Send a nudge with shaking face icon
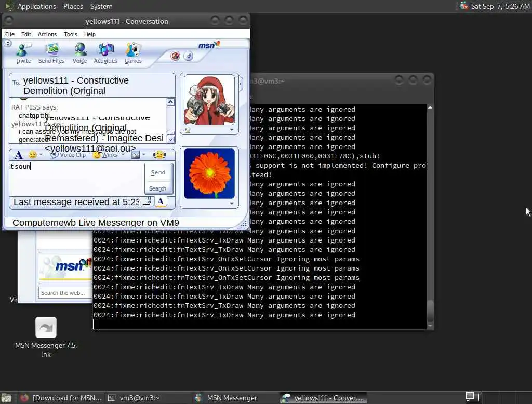532x404 pixels. pos(159,155)
